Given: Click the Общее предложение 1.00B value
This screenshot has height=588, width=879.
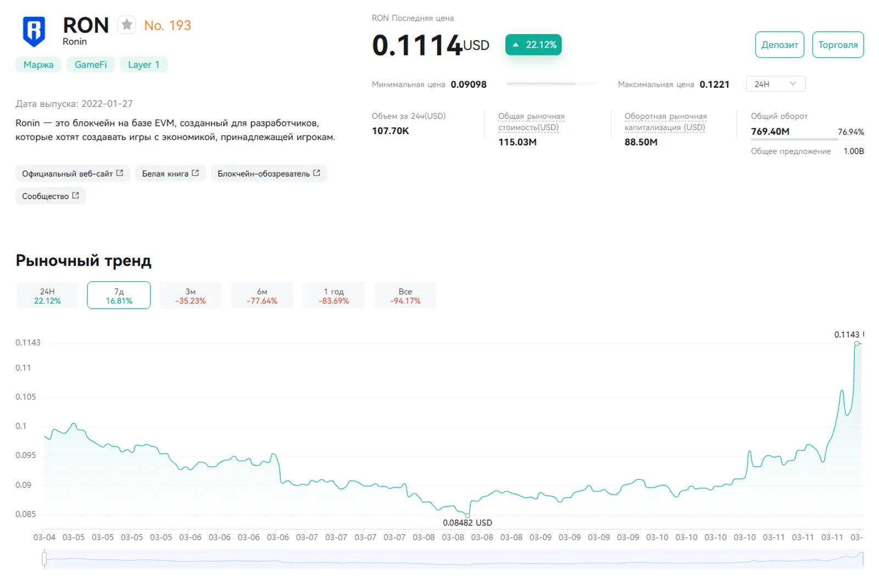Looking at the screenshot, I should 854,151.
